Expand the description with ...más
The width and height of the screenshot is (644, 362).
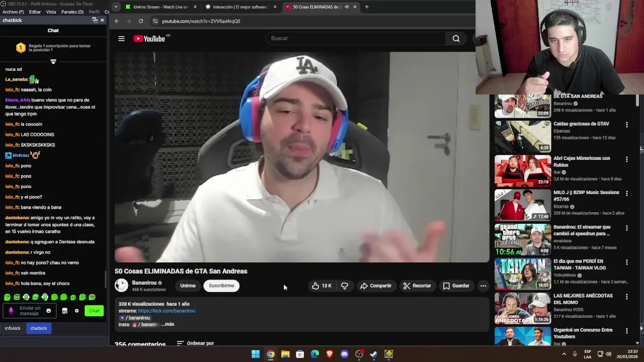[168, 324]
